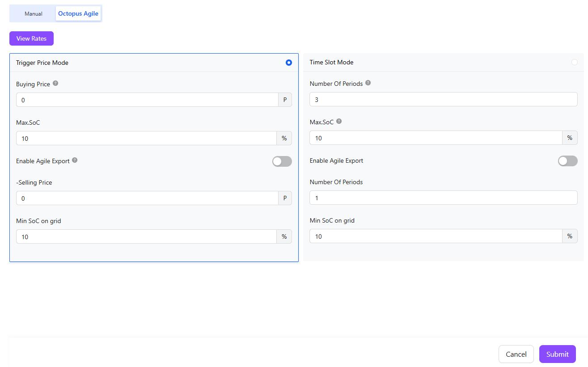588x367 pixels.
Task: Edit the first Number Of Periods field
Action: pyautogui.click(x=443, y=100)
